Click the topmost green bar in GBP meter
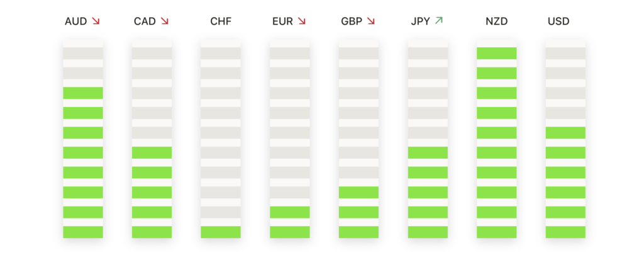 (x=358, y=193)
